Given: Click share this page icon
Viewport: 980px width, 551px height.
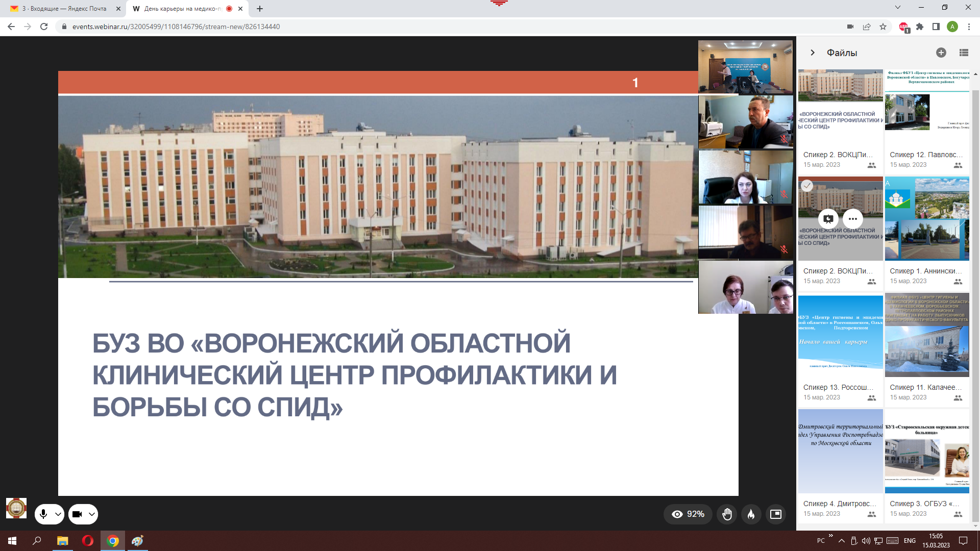Looking at the screenshot, I should click(867, 27).
